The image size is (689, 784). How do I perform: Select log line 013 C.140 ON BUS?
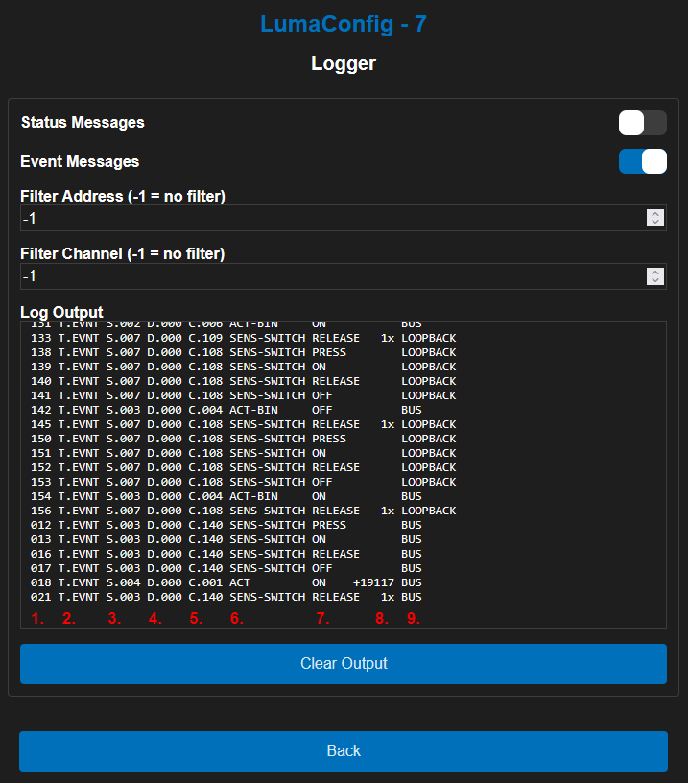(x=226, y=540)
